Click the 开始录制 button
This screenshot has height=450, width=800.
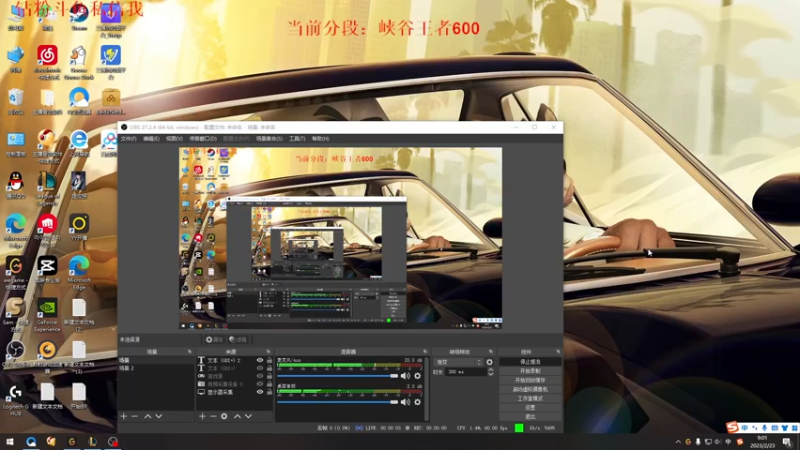coord(530,371)
